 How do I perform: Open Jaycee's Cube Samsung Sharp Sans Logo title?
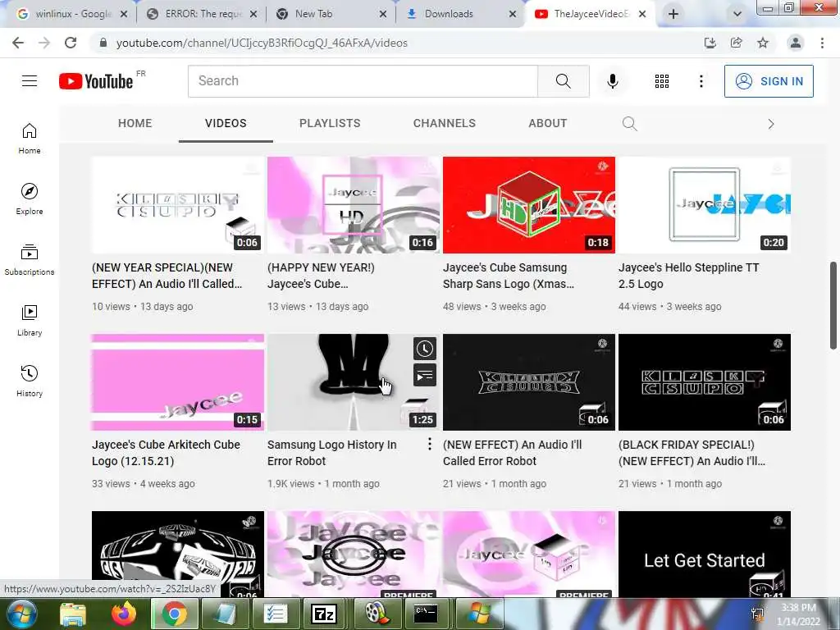point(509,276)
